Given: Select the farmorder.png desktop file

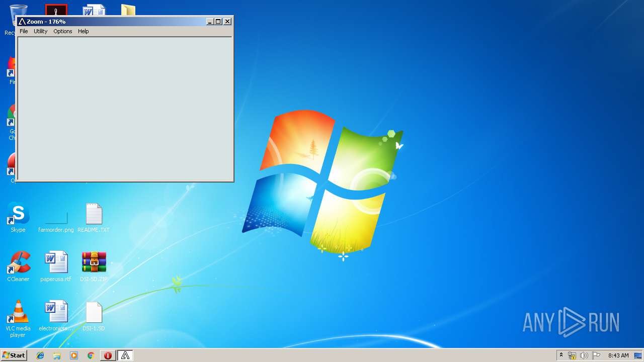Looking at the screenshot, I should point(56,218).
